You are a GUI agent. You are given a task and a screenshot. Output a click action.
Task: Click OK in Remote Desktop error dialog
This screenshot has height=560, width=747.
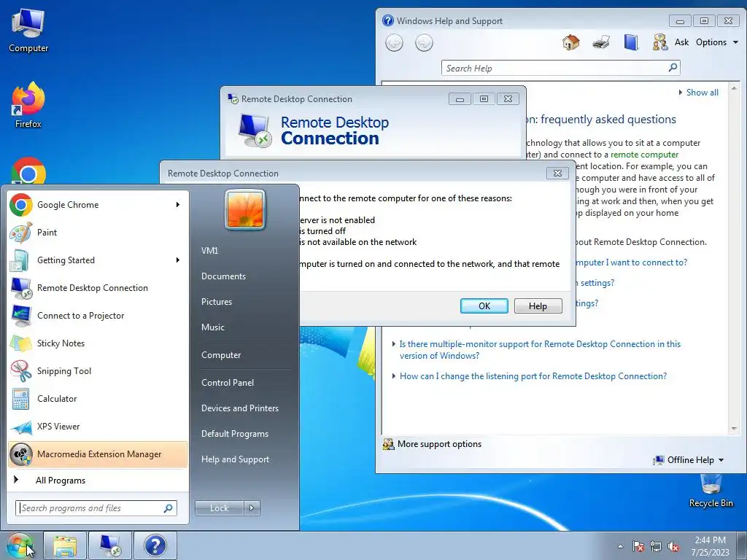(484, 306)
